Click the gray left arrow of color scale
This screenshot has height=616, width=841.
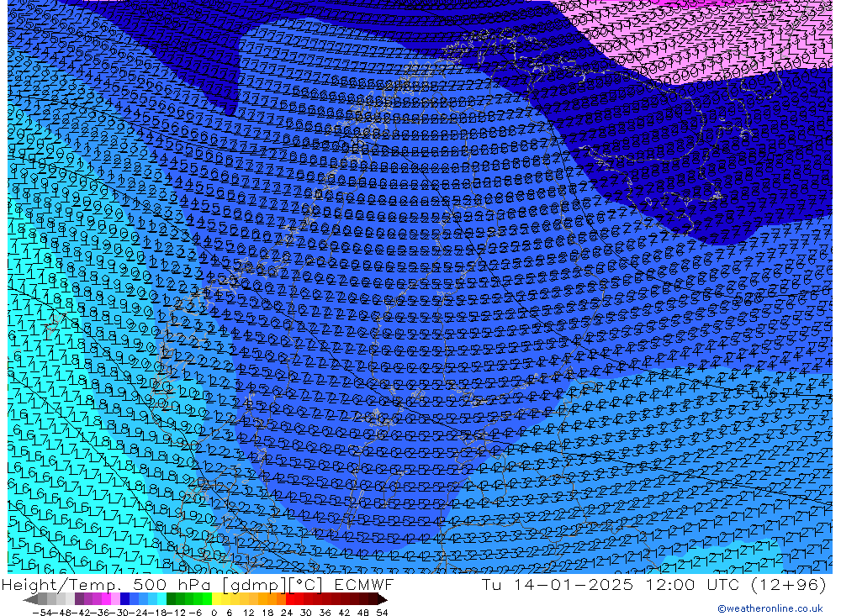(x=30, y=599)
